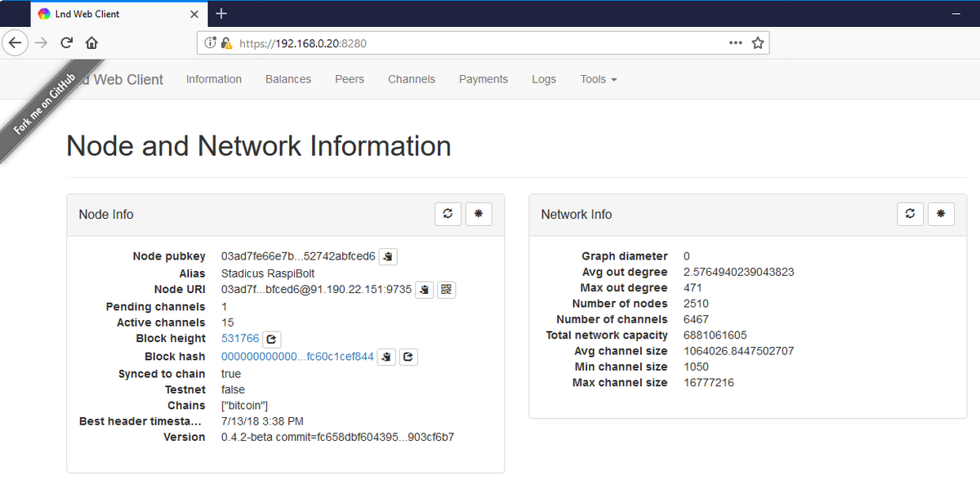The width and height of the screenshot is (980, 493).
Task: Open the Balances page
Action: click(x=288, y=79)
